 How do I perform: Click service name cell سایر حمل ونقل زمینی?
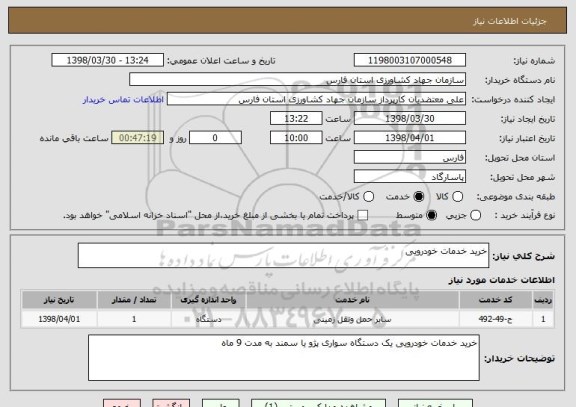pos(352,319)
